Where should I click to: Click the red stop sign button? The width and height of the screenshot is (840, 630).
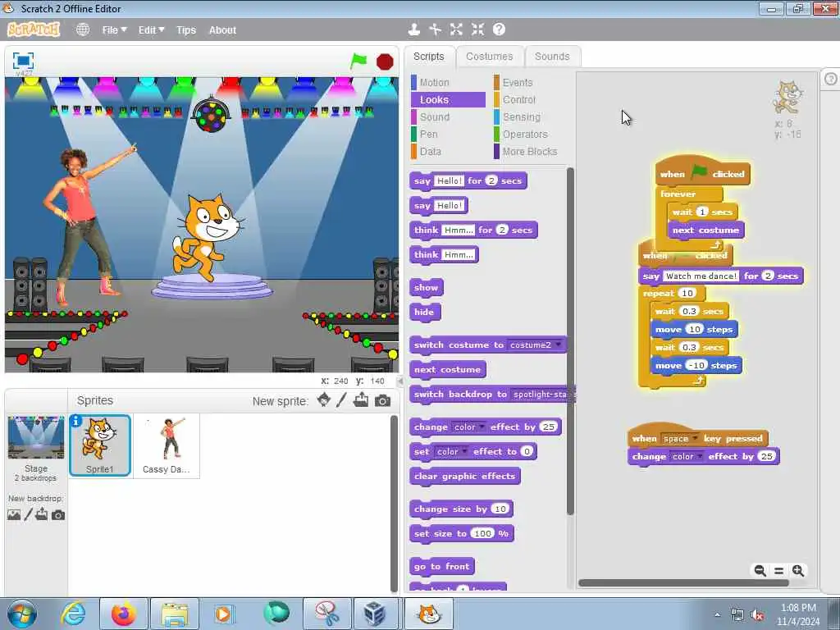point(385,62)
